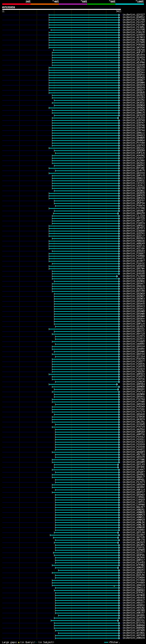Click hit label UniRef100_A9TWU8
This screenshot has height=644, width=146.
click(x=134, y=595)
